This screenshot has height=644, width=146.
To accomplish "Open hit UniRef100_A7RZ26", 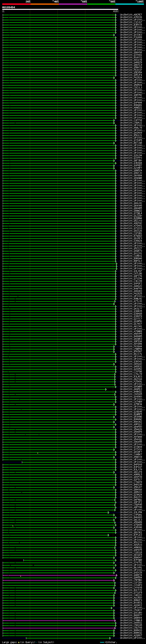I will pos(131,17).
